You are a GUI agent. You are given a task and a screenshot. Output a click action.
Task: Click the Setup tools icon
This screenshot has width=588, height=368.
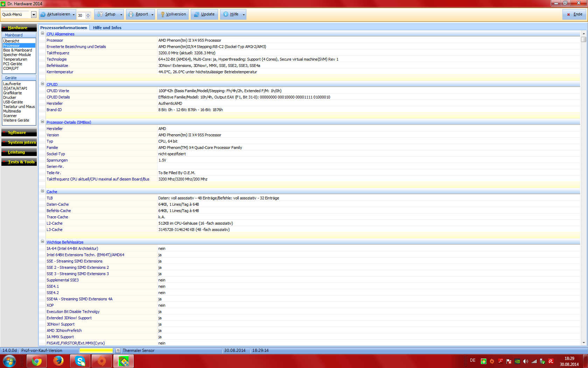click(100, 14)
